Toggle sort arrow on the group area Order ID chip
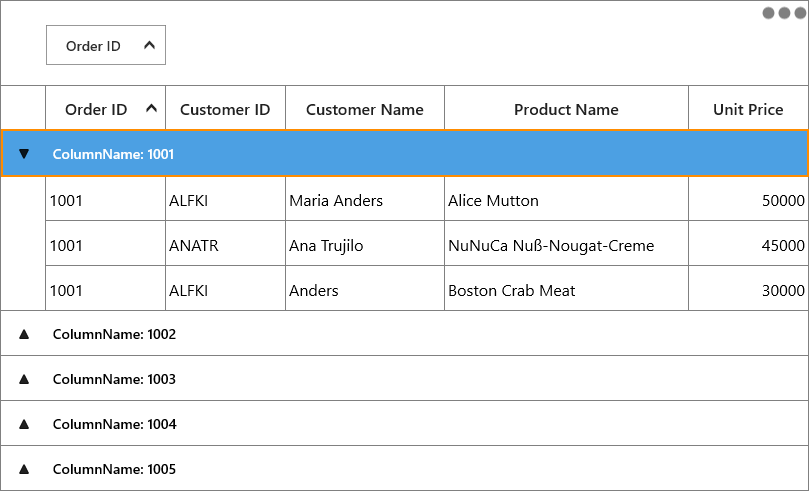The image size is (809, 491). 149,45
